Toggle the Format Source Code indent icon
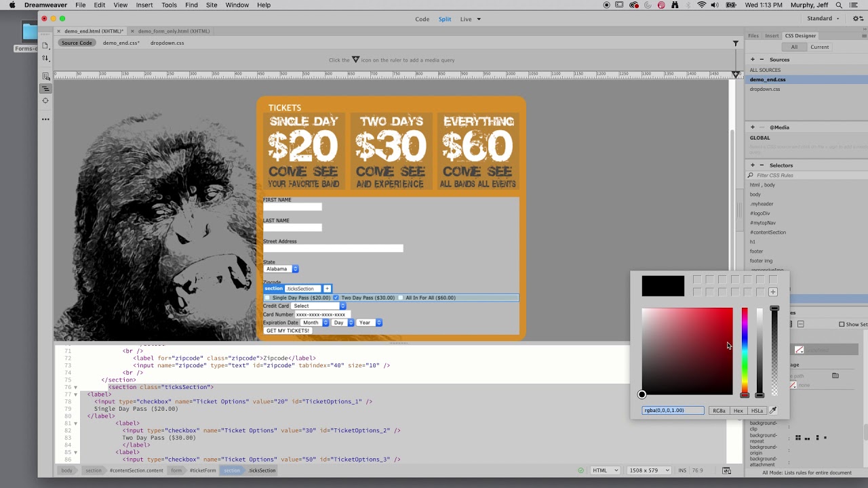 (x=45, y=88)
